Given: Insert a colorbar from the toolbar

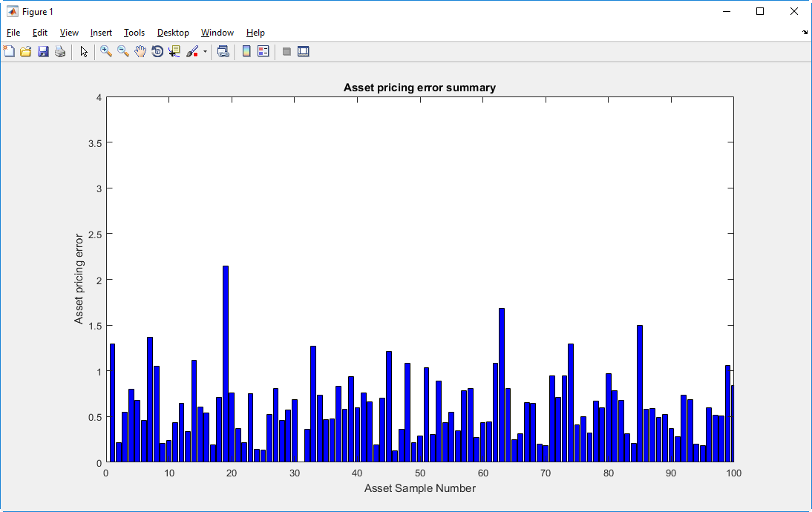Looking at the screenshot, I should [246, 52].
